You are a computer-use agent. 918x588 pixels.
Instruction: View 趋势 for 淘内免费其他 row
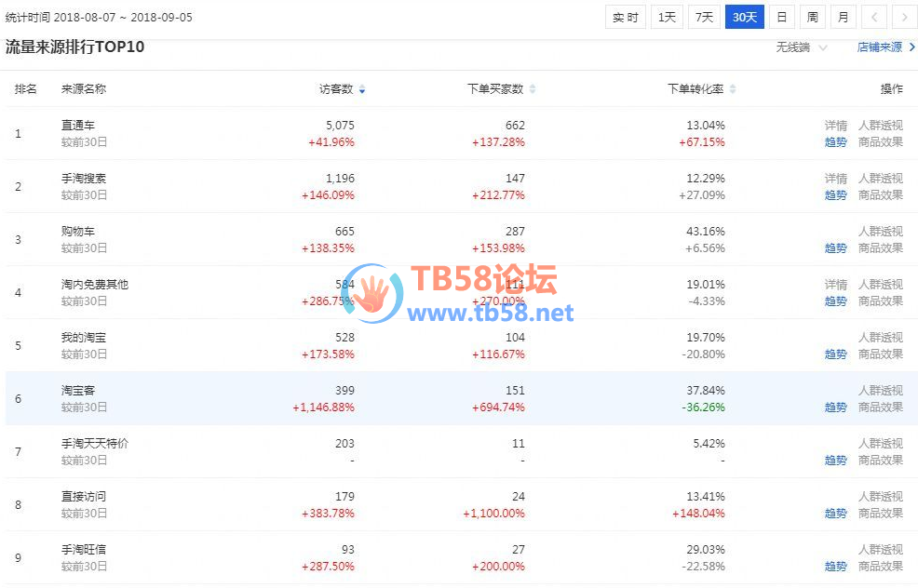coord(835,301)
